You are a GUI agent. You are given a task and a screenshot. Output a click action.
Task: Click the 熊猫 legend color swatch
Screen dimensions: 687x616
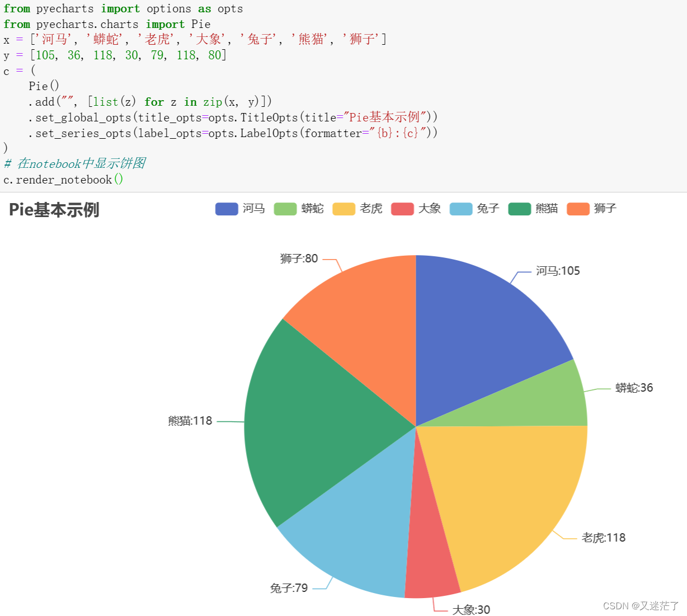(x=520, y=208)
